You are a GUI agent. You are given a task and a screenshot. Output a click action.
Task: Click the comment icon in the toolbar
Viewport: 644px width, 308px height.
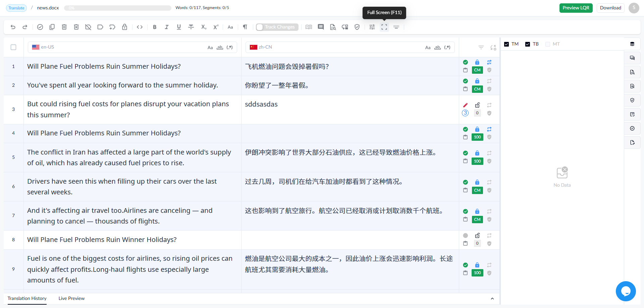(x=321, y=27)
